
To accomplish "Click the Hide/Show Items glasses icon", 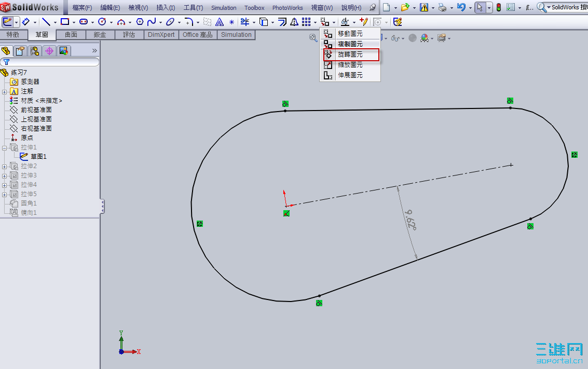I will click(x=395, y=38).
